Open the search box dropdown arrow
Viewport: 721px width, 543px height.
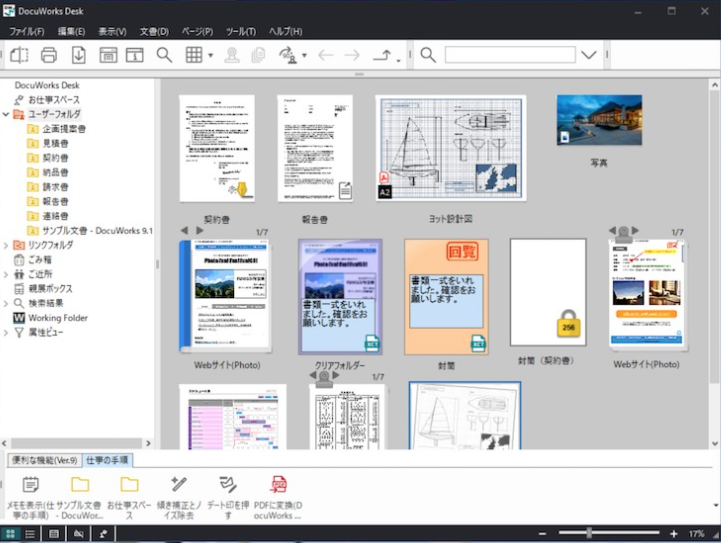click(x=588, y=55)
